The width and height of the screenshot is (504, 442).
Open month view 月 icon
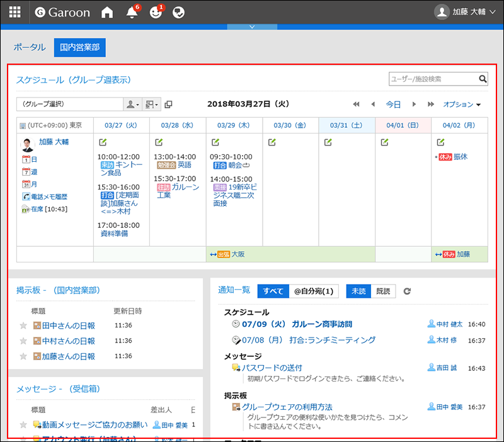coord(29,184)
